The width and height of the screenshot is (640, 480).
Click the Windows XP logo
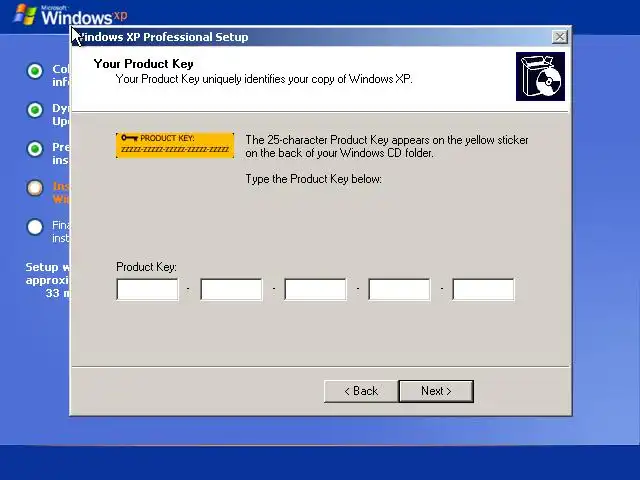[70, 16]
